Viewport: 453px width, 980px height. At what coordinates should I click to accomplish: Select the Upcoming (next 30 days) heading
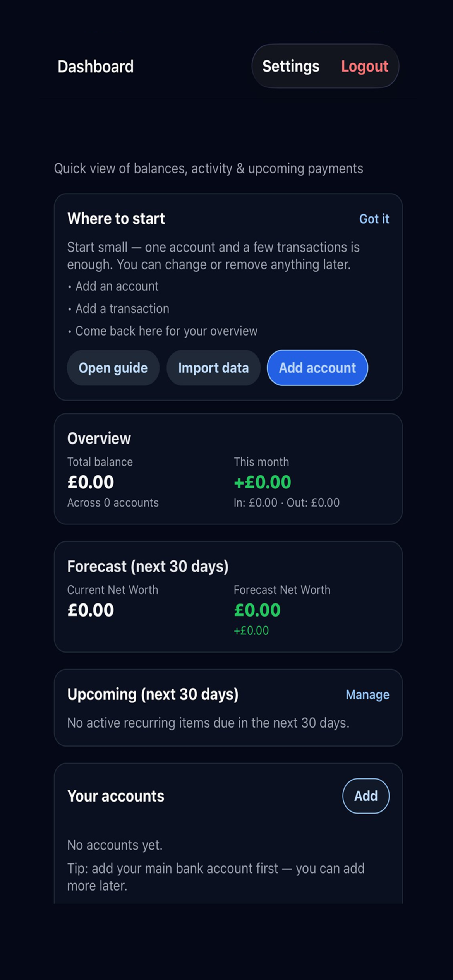click(153, 694)
